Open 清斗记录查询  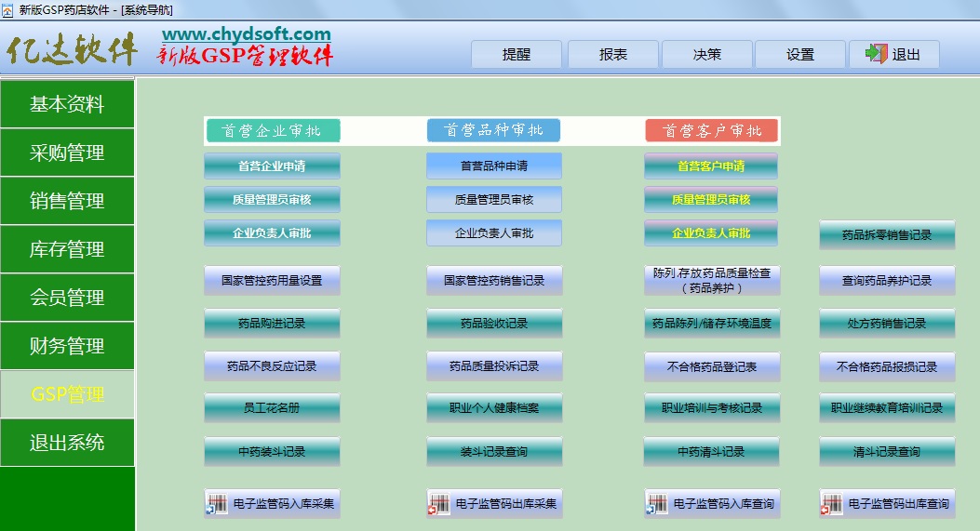tap(887, 452)
